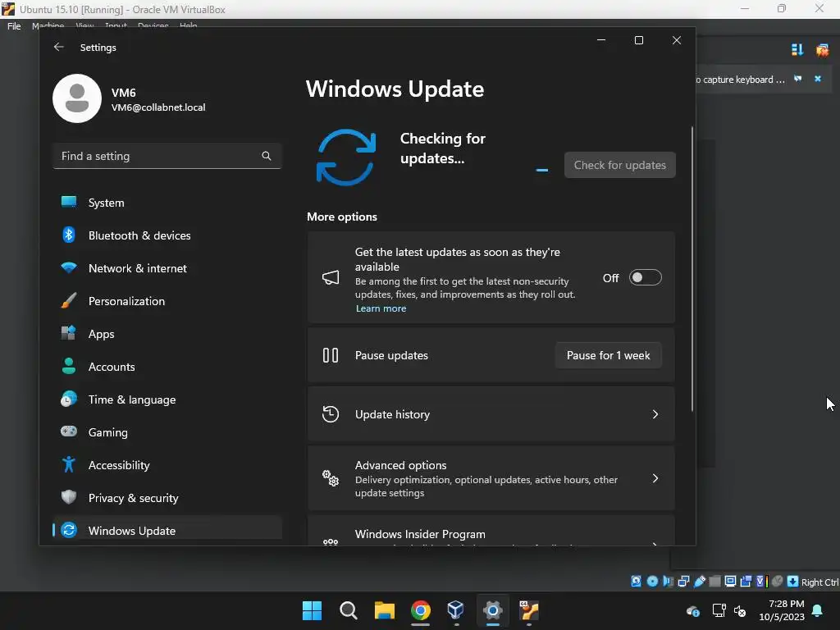
Task: Click the Network Wi-Fi icon in the sidebar
Action: (69, 267)
